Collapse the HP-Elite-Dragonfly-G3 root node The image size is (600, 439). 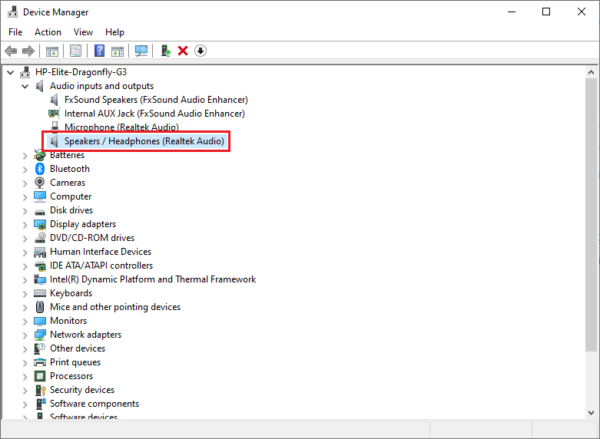11,72
